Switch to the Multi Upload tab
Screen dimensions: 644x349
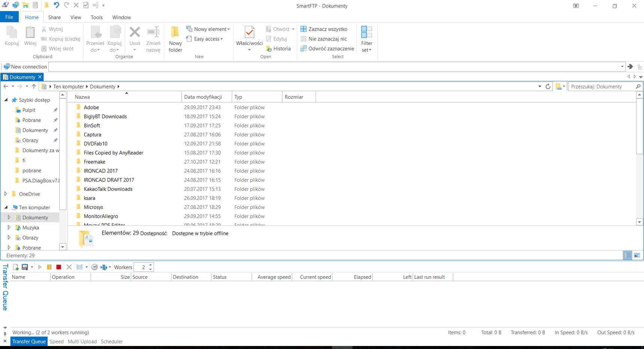pos(82,342)
